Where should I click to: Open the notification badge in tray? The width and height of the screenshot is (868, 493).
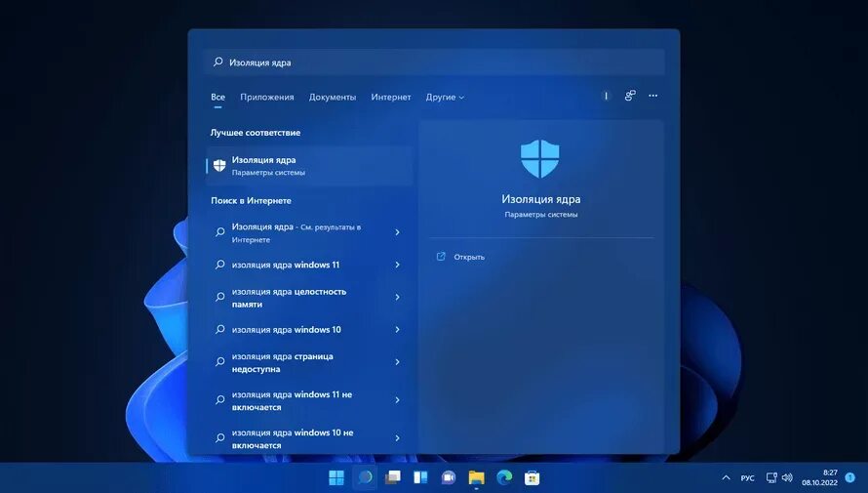pyautogui.click(x=850, y=477)
